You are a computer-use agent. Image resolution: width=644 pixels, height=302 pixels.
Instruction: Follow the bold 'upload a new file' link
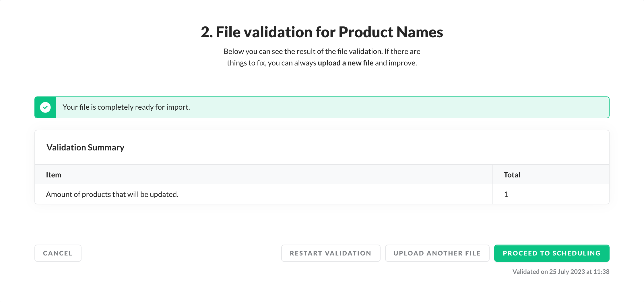pyautogui.click(x=346, y=63)
